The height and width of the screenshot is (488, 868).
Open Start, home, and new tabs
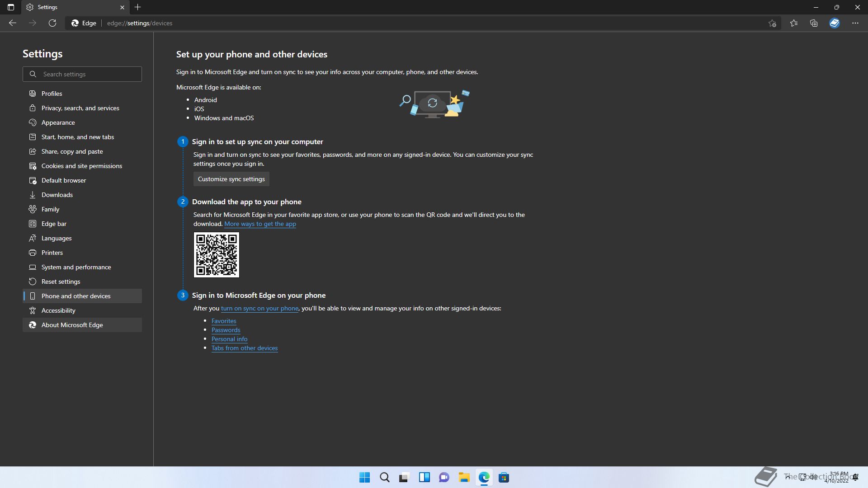(x=82, y=137)
